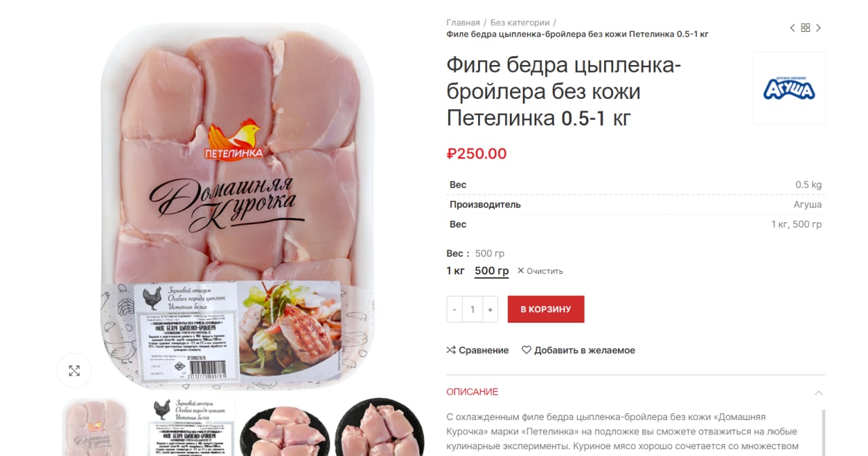Screen dimensions: 868x456
Task: Open the ОПИСАНИЕ tab
Action: (x=472, y=392)
